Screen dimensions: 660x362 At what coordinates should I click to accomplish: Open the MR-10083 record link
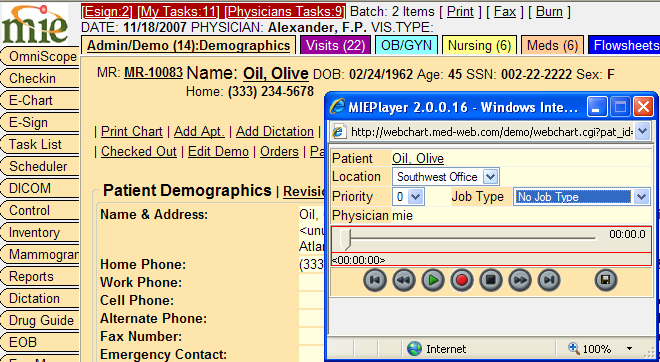(153, 73)
